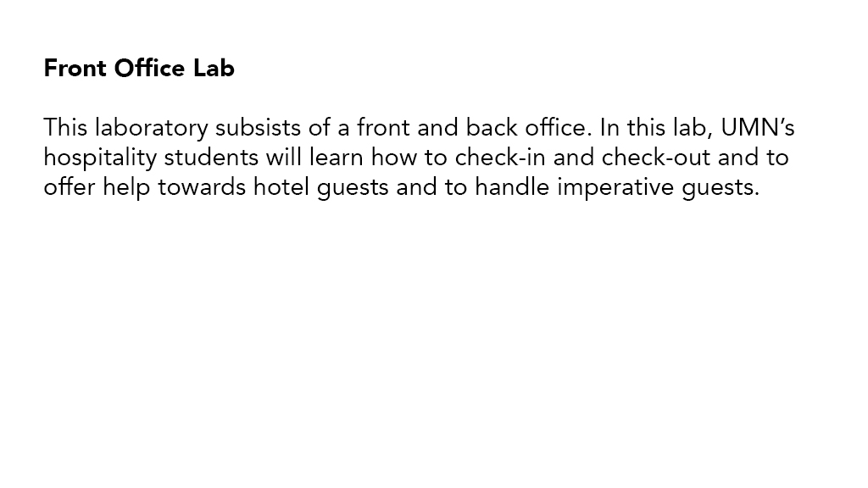868x488 pixels.
Task: Click the word 'offer' starting the last line
Action: 70,187
